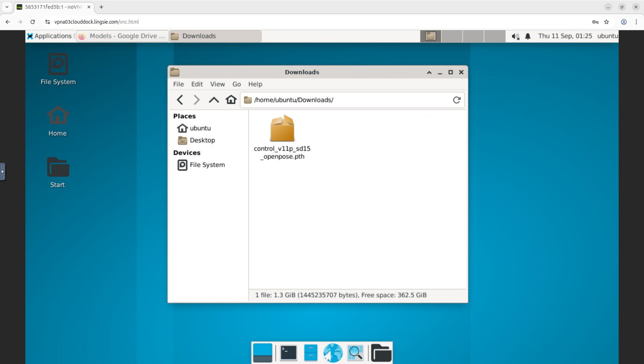Bookmark the page with the star icon
Viewport: 644px width, 364px height.
tap(607, 22)
